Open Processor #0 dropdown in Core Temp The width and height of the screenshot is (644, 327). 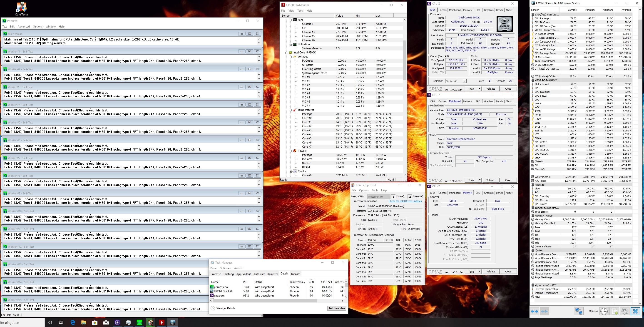pos(378,197)
